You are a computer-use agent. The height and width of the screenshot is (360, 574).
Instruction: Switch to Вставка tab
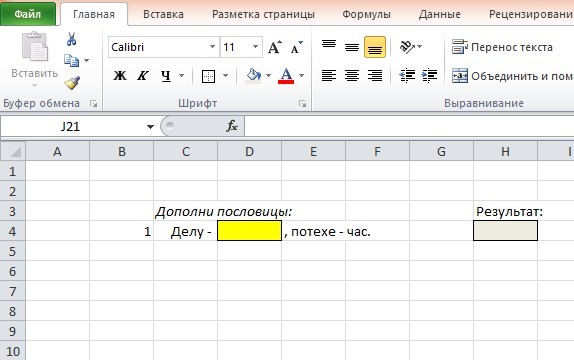pyautogui.click(x=163, y=14)
